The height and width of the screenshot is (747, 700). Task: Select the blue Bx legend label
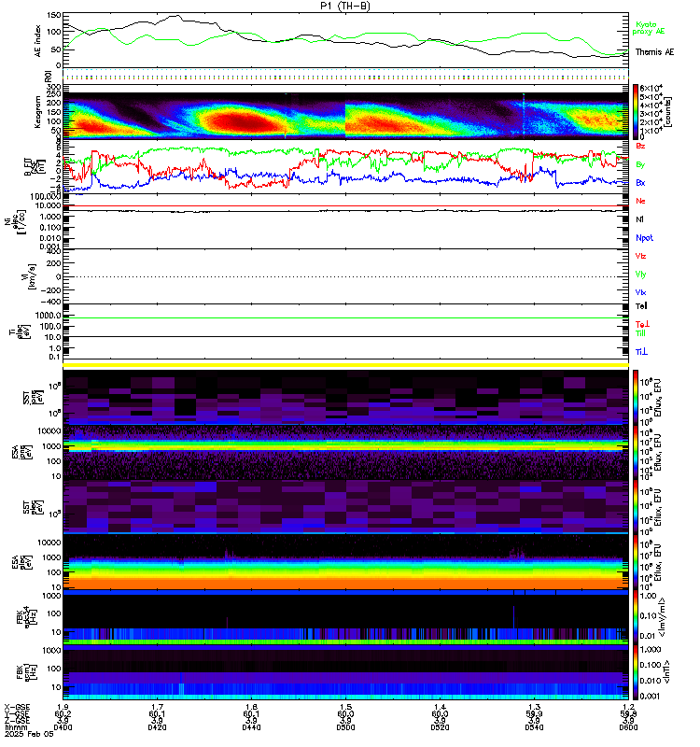point(640,182)
